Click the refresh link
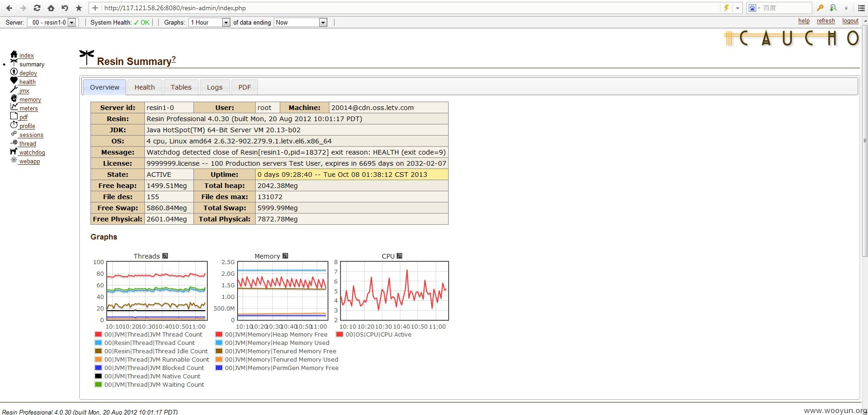Image resolution: width=868 pixels, height=415 pixels. tap(826, 21)
